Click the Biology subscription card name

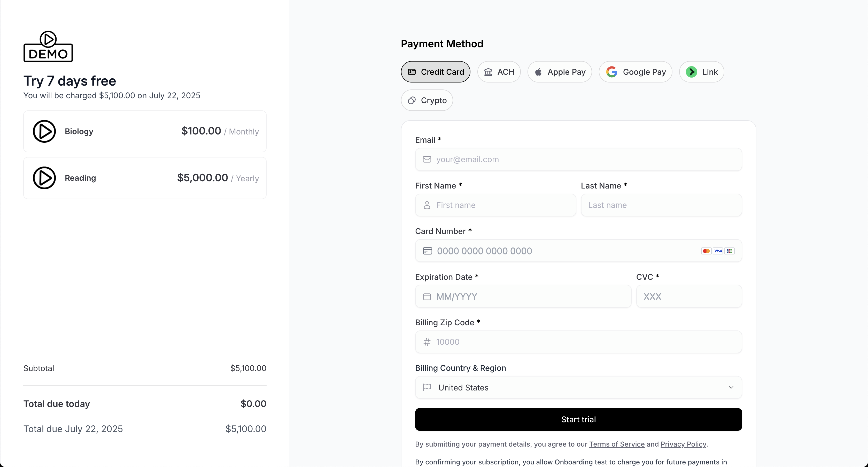[79, 132]
